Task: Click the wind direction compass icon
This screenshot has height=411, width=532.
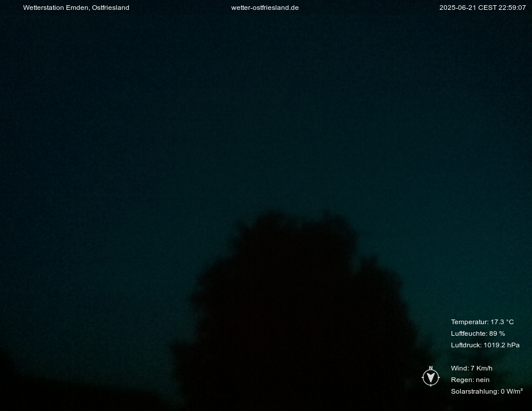Action: point(431,376)
